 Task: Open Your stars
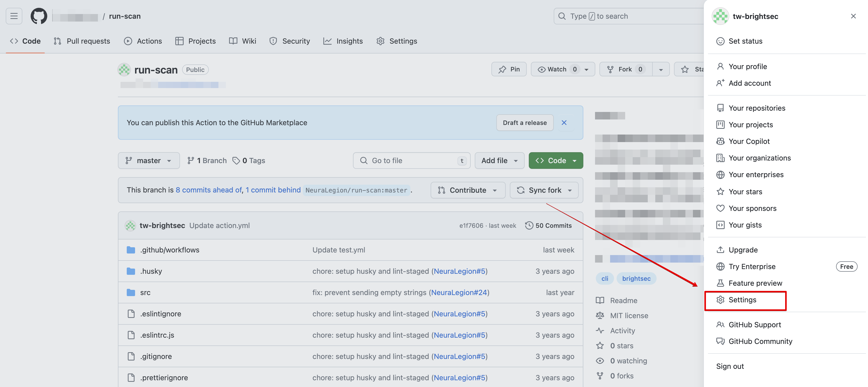pyautogui.click(x=786, y=191)
